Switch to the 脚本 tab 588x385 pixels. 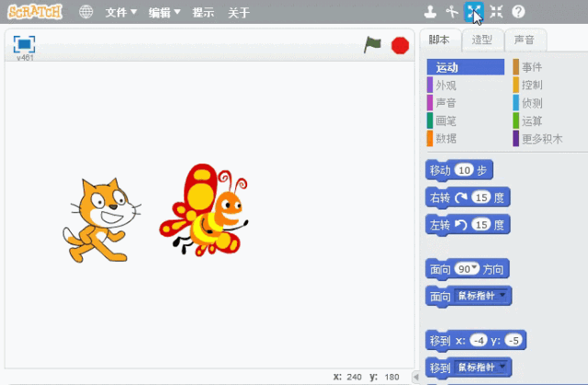click(x=439, y=40)
